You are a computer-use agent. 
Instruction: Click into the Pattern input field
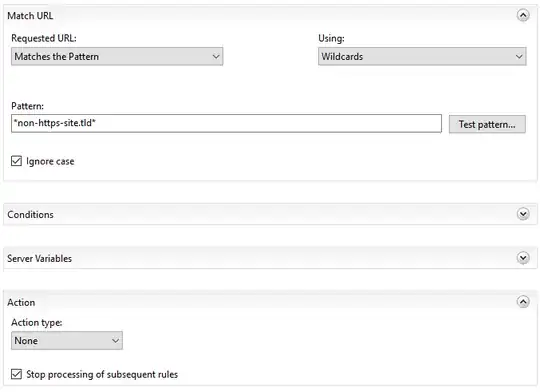(226, 123)
